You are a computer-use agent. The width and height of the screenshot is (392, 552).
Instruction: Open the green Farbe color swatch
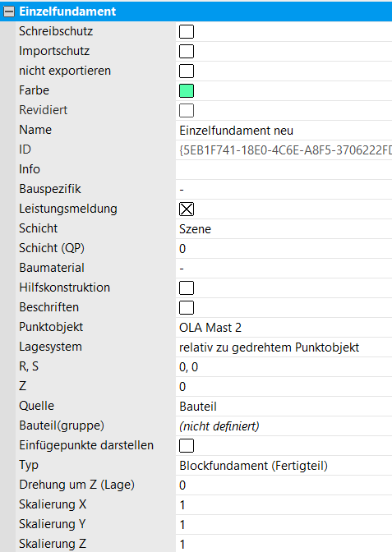tap(187, 91)
